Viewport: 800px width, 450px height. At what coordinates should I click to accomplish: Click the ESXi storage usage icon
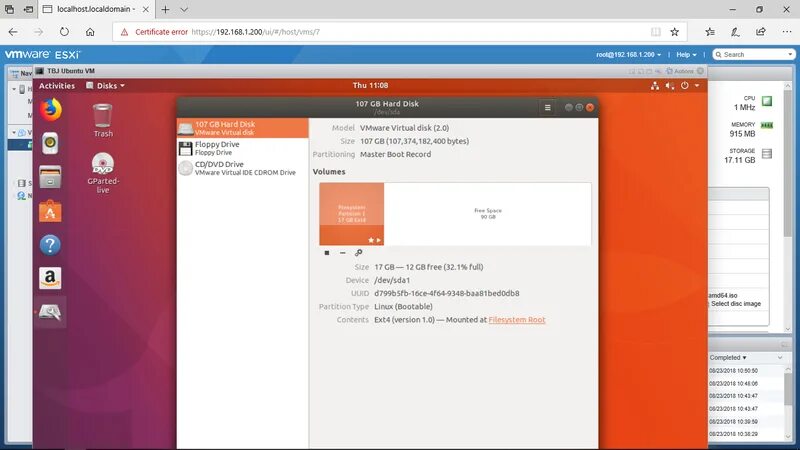[x=767, y=154]
